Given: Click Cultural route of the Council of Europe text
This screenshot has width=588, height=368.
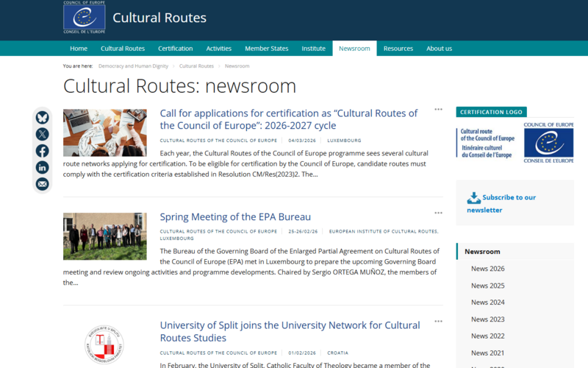Looking at the screenshot, I should coord(487,135).
